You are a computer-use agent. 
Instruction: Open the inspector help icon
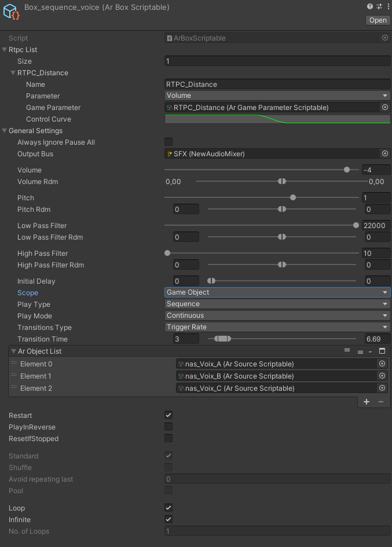pos(369,6)
